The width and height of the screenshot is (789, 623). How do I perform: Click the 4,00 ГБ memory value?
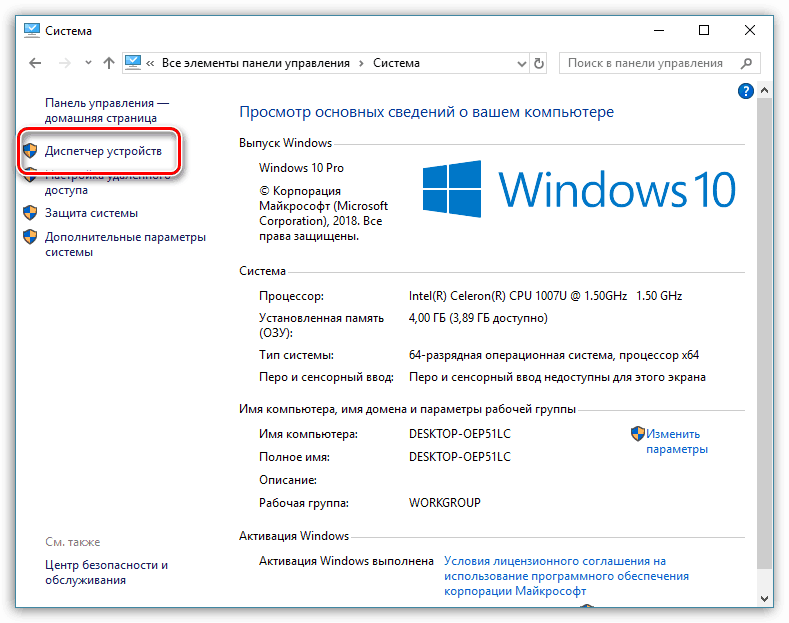478,318
